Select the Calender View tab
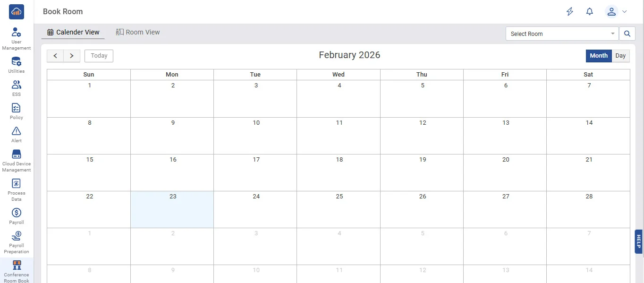The width and height of the screenshot is (644, 283). (74, 32)
